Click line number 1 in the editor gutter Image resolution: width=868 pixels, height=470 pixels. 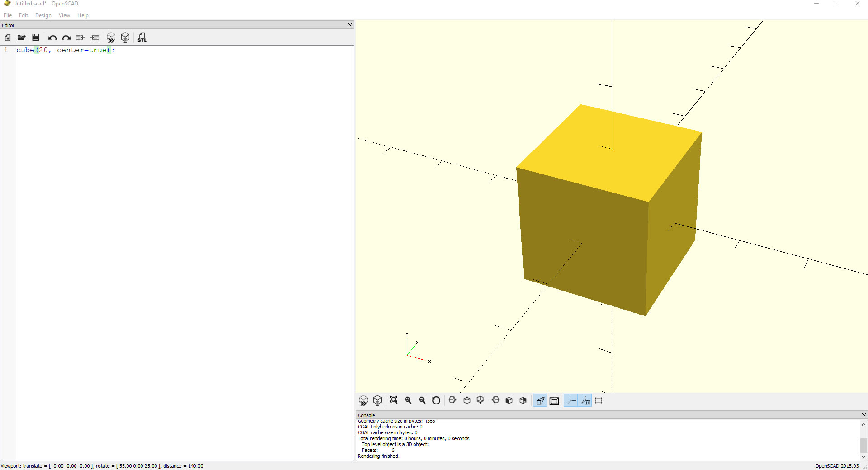coord(6,50)
